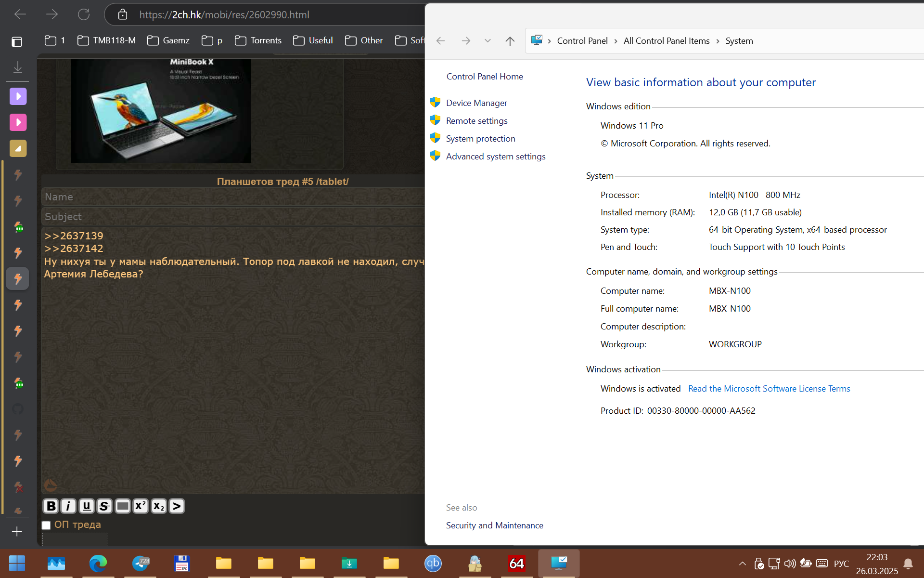Open qBittorrent from the taskbar
Image resolution: width=924 pixels, height=578 pixels.
tap(433, 563)
